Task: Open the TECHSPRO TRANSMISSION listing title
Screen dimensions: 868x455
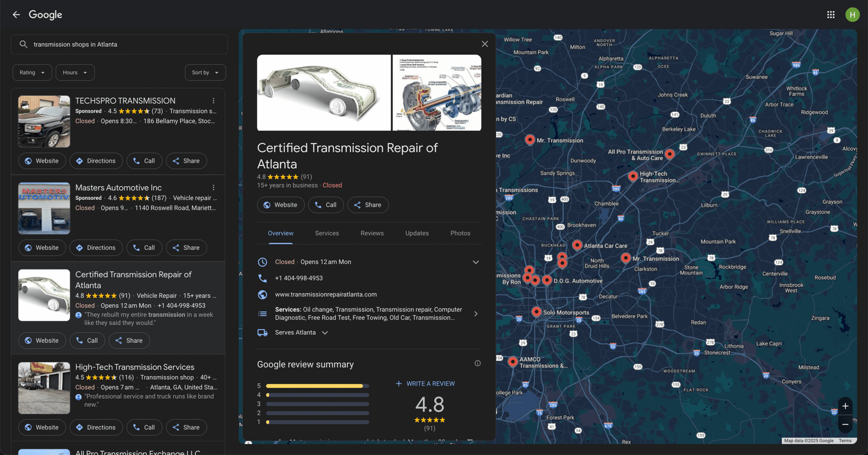Action: click(x=125, y=101)
